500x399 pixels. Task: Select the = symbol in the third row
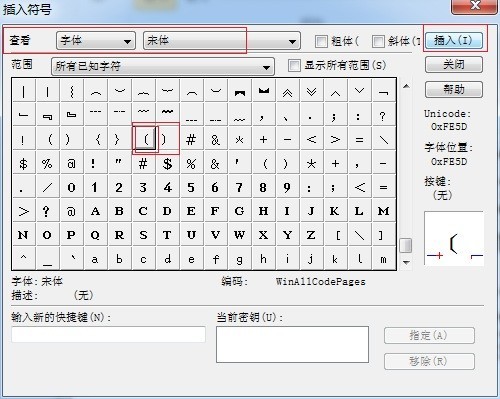359,139
